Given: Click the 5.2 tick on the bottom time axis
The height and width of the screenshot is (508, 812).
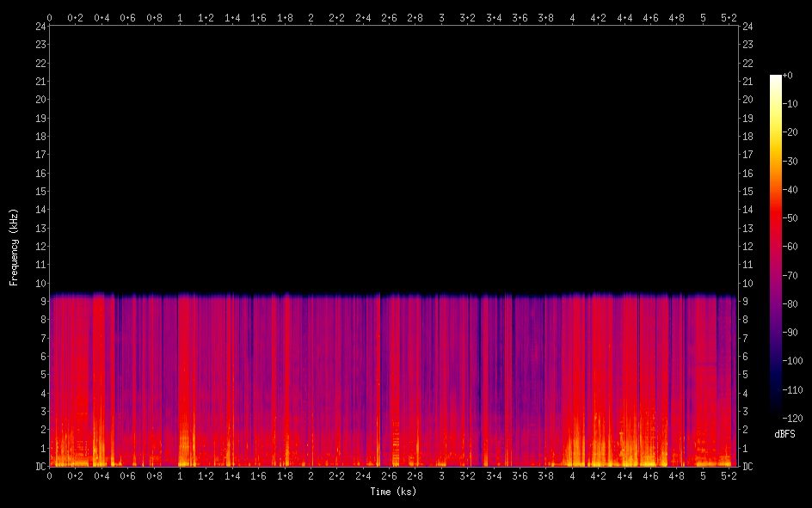Looking at the screenshot, I should (729, 475).
